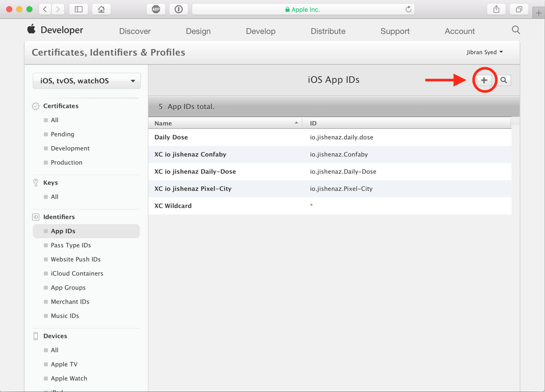The height and width of the screenshot is (392, 545).
Task: Open the Daily Dose app ID row
Action: click(x=330, y=137)
